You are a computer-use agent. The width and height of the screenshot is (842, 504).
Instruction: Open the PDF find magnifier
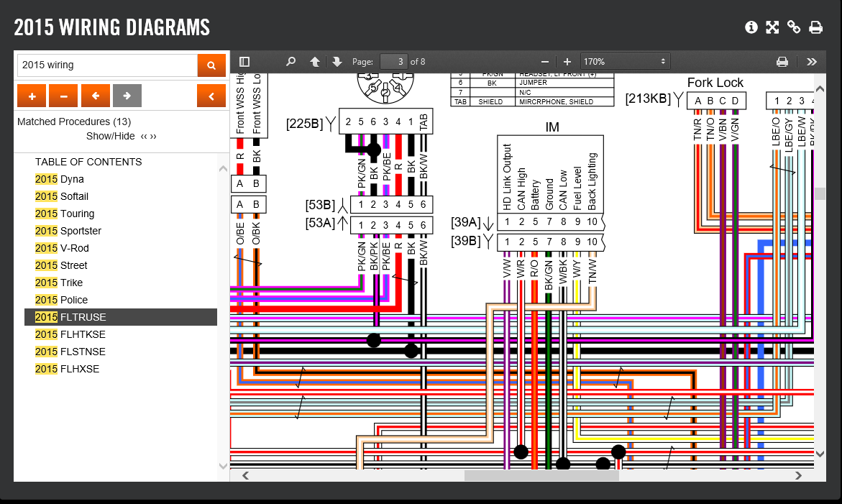[290, 62]
